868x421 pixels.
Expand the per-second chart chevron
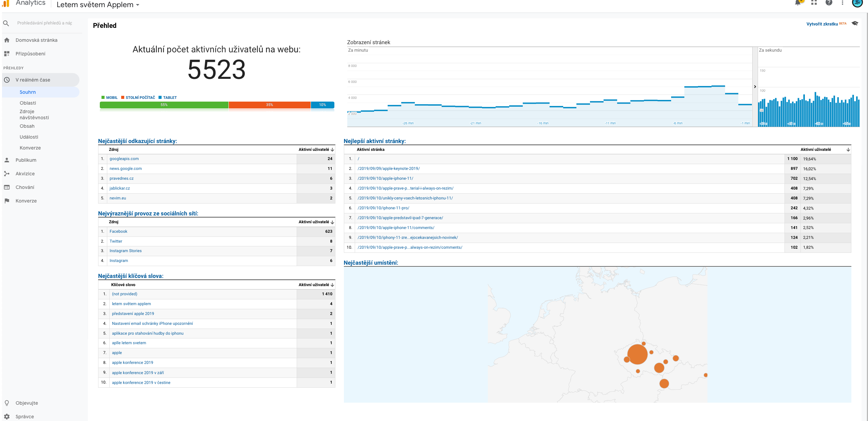(755, 86)
